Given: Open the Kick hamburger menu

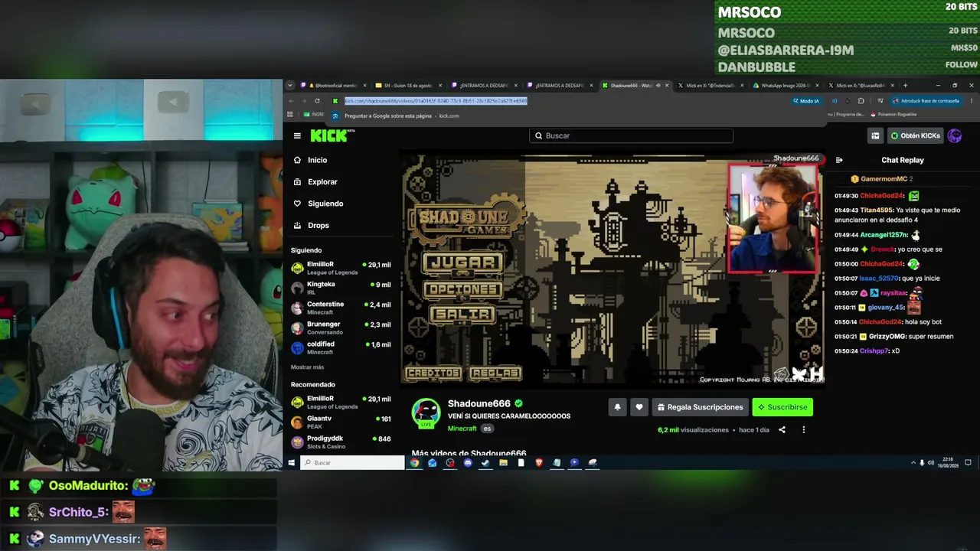Looking at the screenshot, I should tap(297, 135).
